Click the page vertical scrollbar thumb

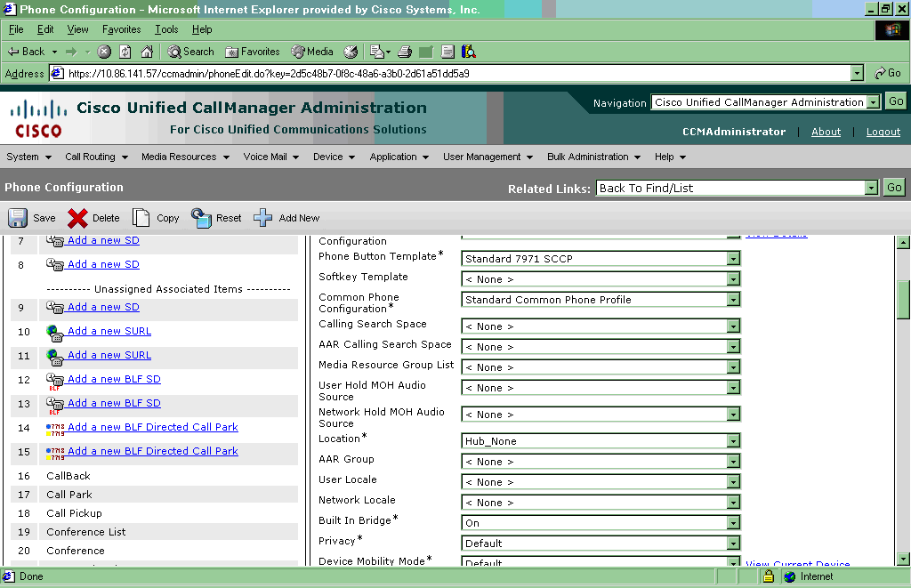pyautogui.click(x=903, y=299)
